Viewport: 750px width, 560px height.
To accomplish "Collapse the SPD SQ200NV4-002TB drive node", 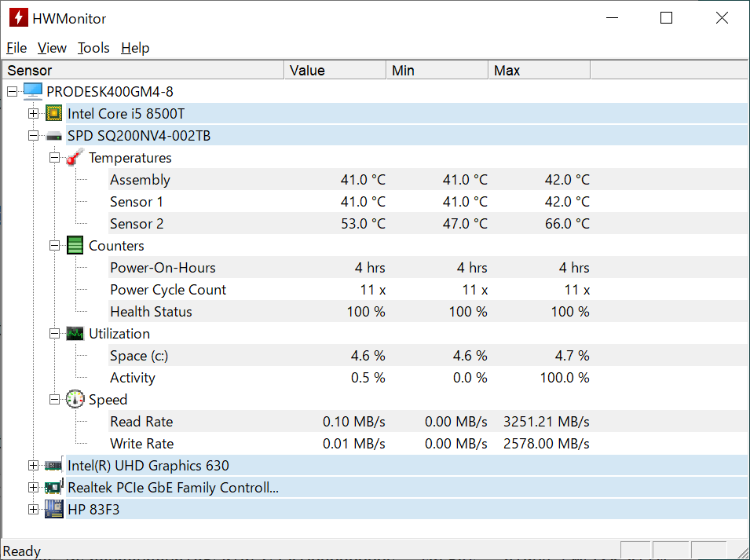I will point(33,136).
